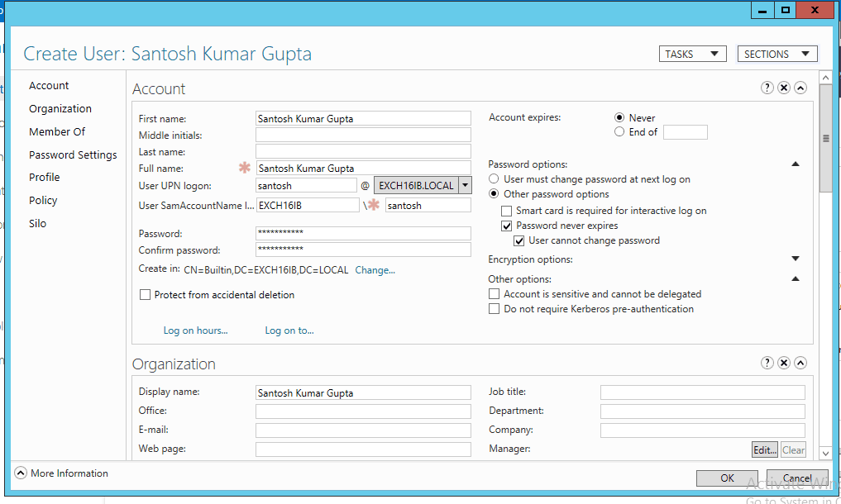Image resolution: width=841 pixels, height=504 pixels.
Task: Click the Full name field
Action: click(363, 169)
